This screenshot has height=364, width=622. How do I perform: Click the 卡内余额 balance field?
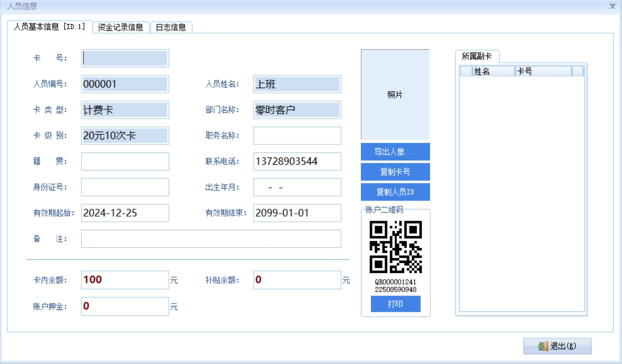click(125, 280)
